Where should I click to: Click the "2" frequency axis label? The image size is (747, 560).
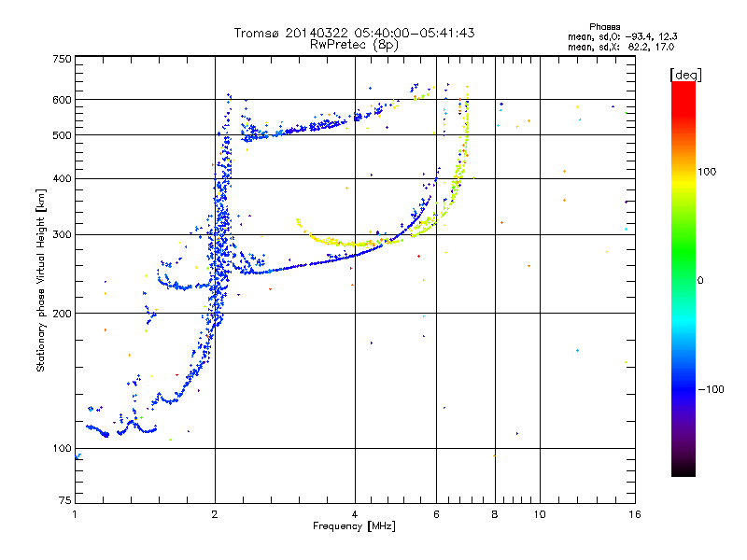tap(215, 514)
